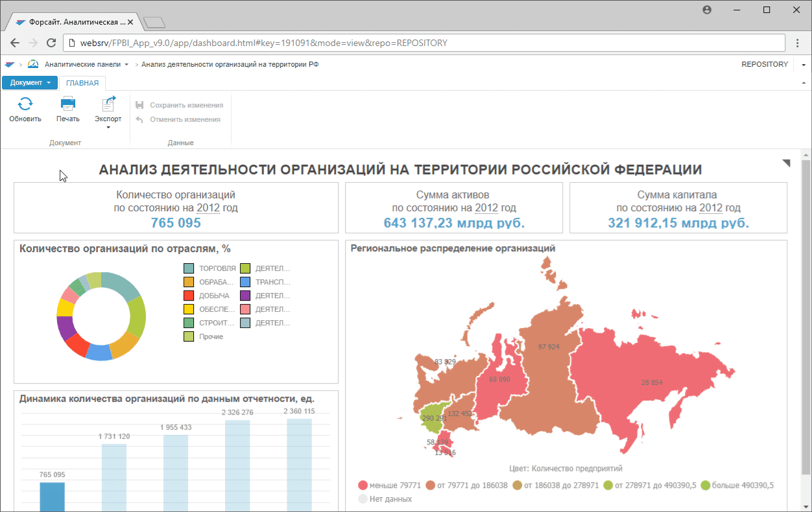Expand the Аналитические панели breadcrumb dropdown

click(126, 65)
